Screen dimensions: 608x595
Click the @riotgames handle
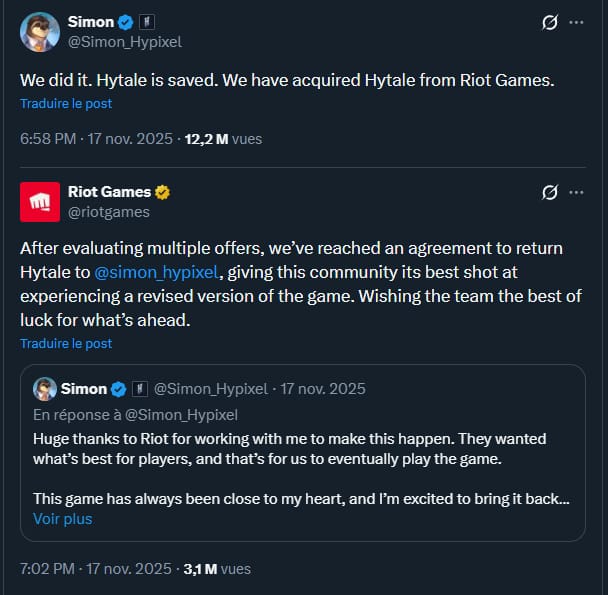108,212
